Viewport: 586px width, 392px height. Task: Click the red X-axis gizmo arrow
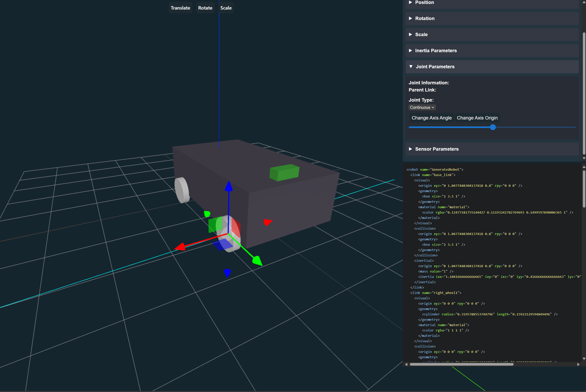click(180, 247)
